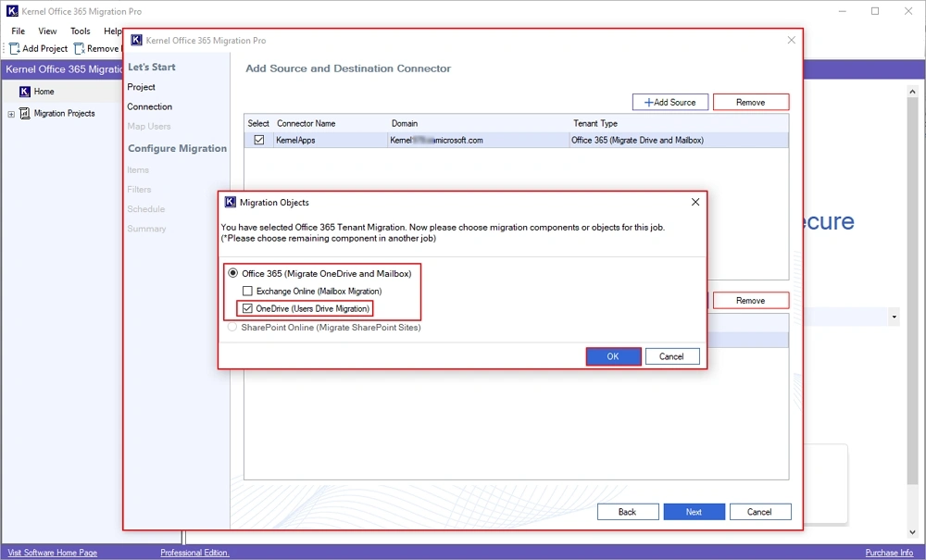Screen dimensions: 926x560
Task: Click the Kernel logo in the dialog title bar
Action: coord(136,40)
